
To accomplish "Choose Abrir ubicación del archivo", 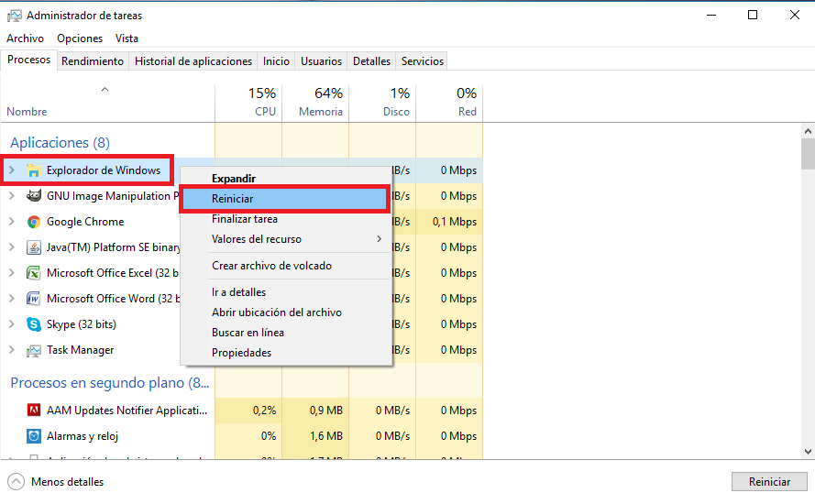I will [x=286, y=312].
